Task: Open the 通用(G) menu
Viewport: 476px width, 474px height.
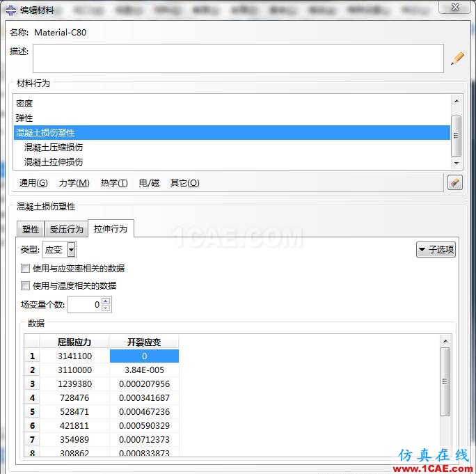Action: click(x=33, y=183)
